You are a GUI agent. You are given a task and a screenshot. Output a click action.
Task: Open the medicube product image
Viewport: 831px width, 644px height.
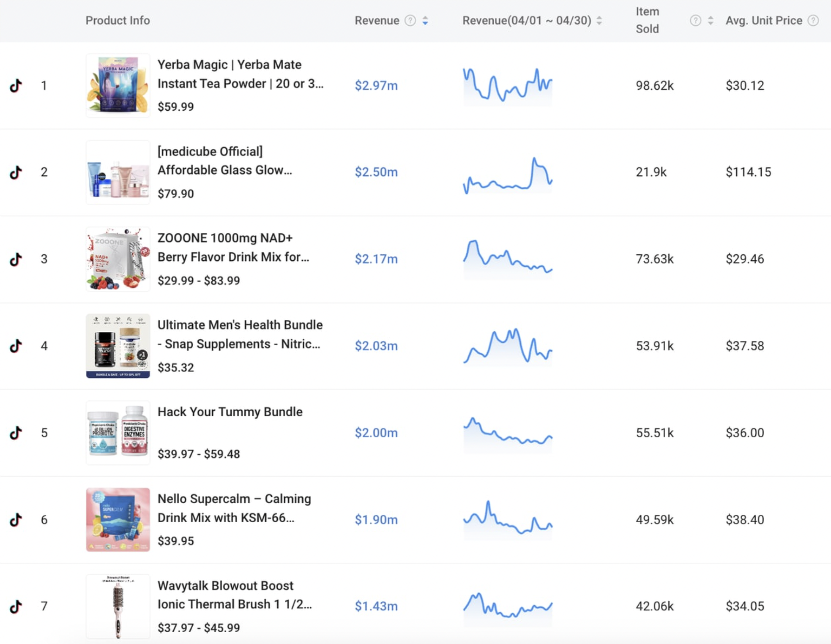(118, 172)
